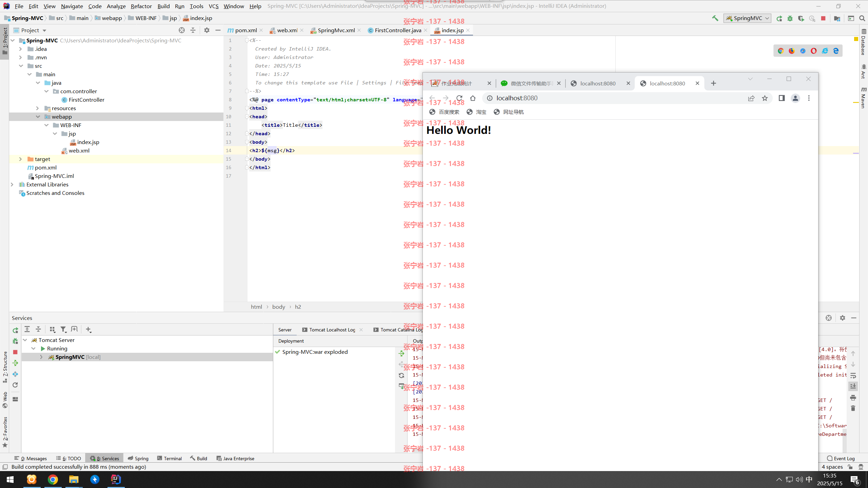Stop the running app with red square

(823, 18)
